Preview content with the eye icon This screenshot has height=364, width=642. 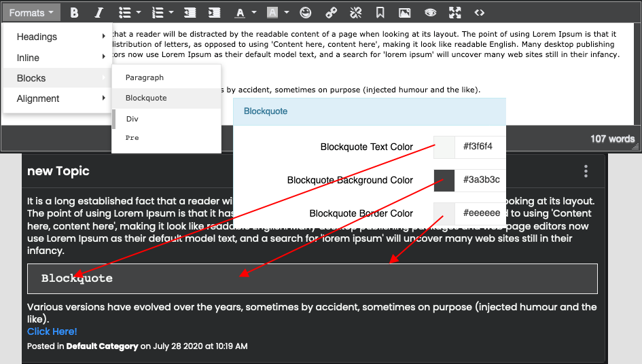point(430,13)
